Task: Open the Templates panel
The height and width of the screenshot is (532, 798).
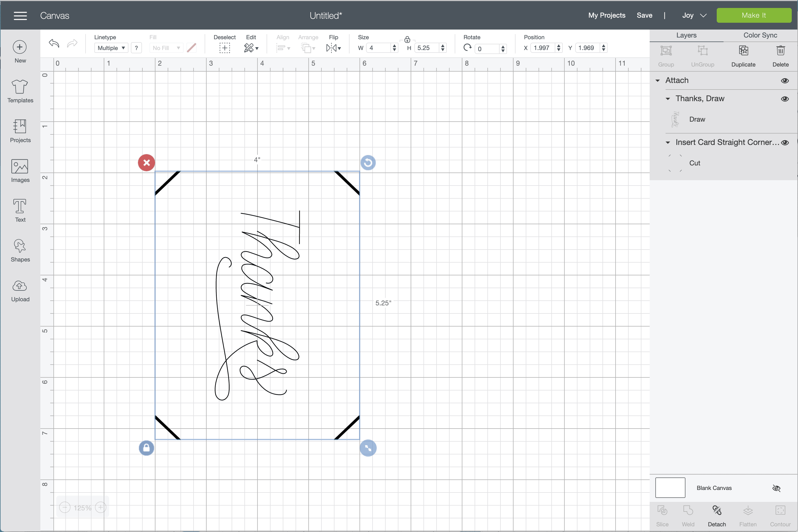Action: click(20, 91)
